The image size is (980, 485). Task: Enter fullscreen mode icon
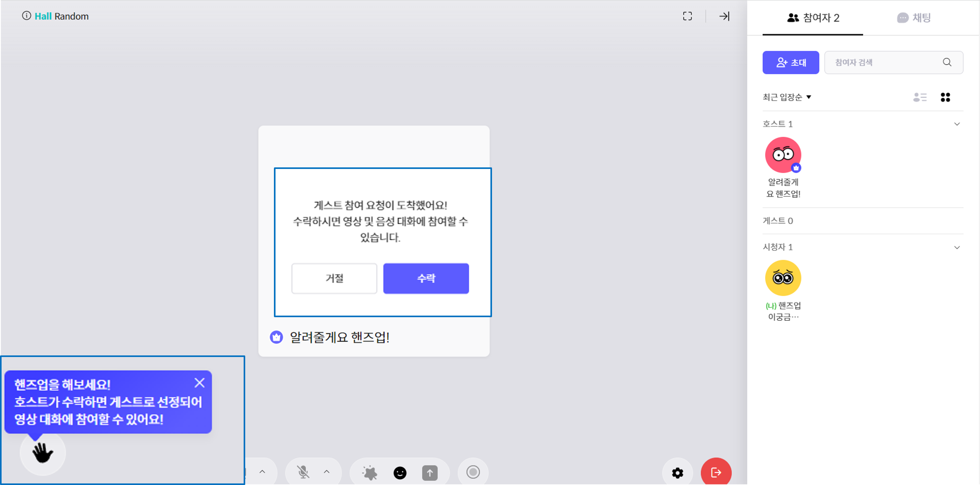tap(687, 16)
